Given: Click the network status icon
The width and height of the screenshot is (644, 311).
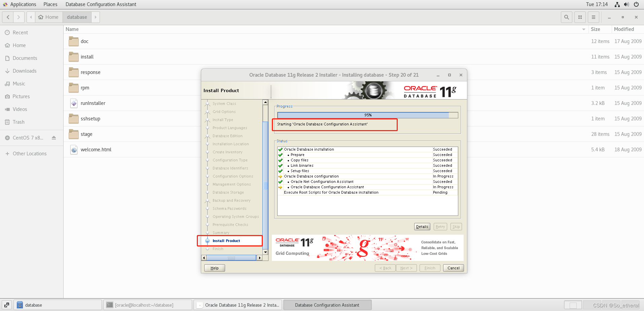Looking at the screenshot, I should click(617, 4).
